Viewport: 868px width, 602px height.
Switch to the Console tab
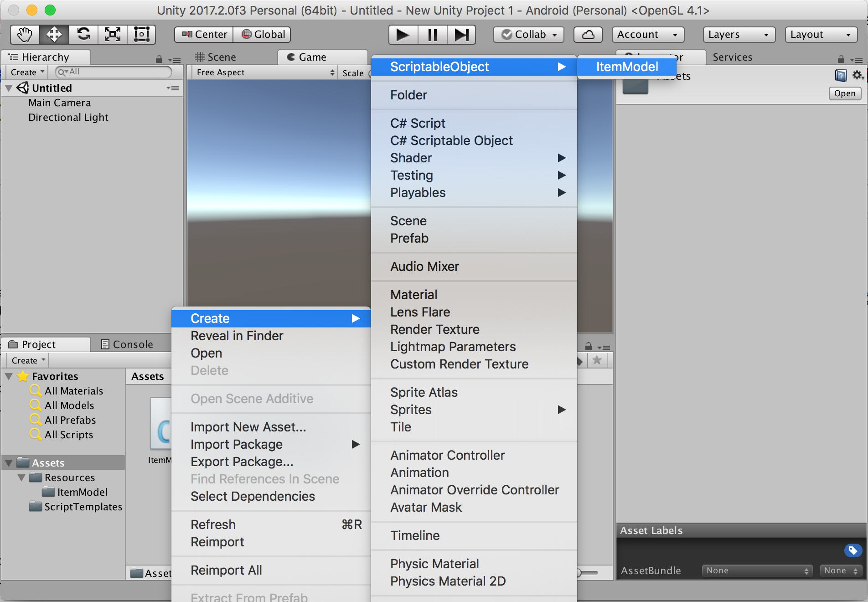tap(128, 344)
